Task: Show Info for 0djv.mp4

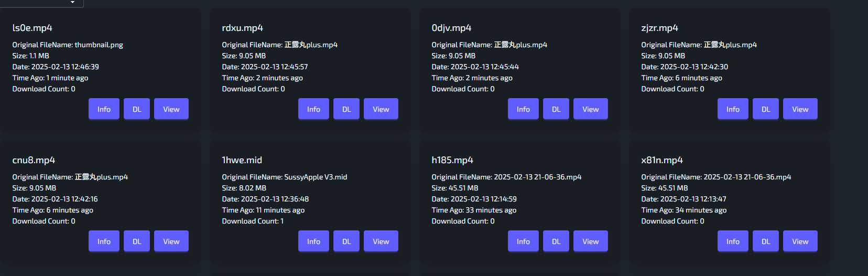Action: point(523,109)
